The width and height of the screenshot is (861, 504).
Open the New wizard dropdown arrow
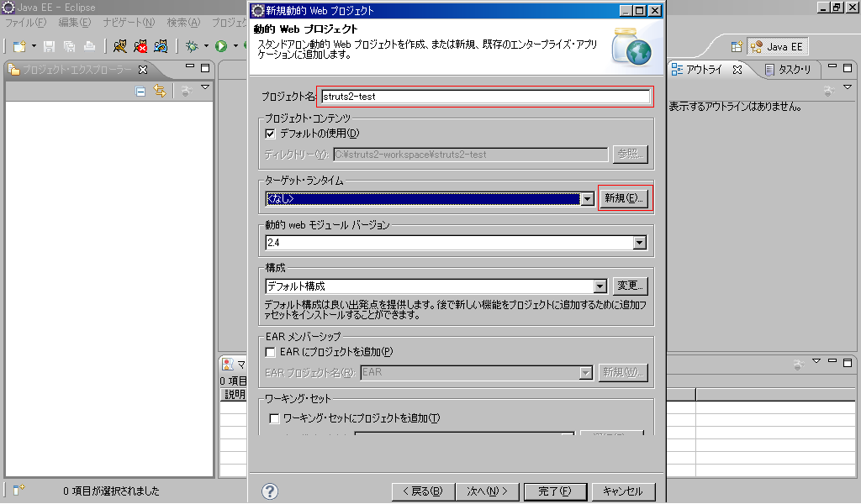[x=34, y=46]
